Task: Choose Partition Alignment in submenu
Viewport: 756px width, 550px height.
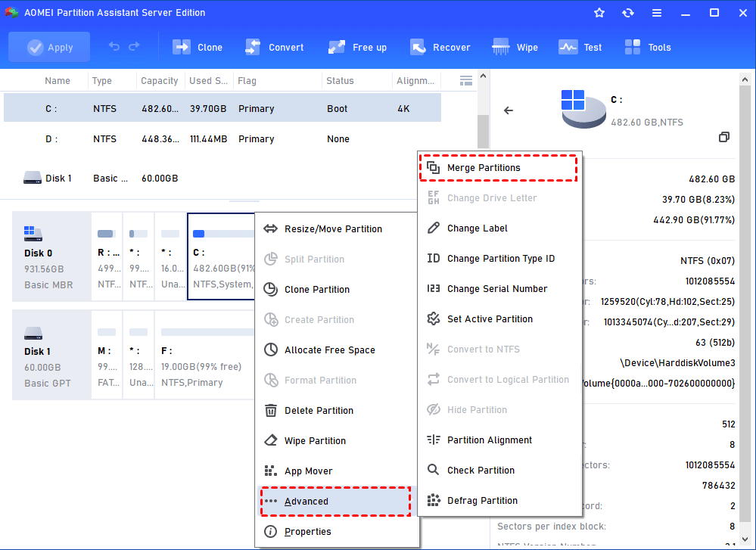Action: tap(499, 440)
